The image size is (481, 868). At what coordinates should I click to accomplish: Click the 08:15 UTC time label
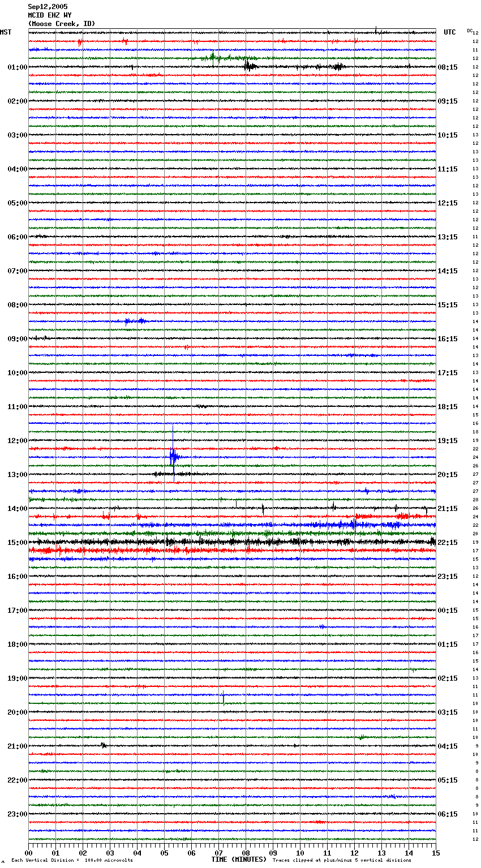[x=448, y=67]
